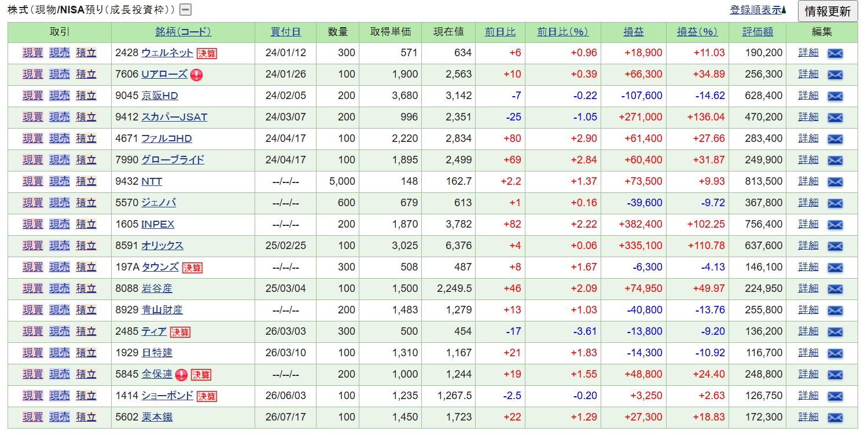Screen dimensions: 868x435
Task: Click the mail icon in the スカパーJSAT row
Action: 835,118
